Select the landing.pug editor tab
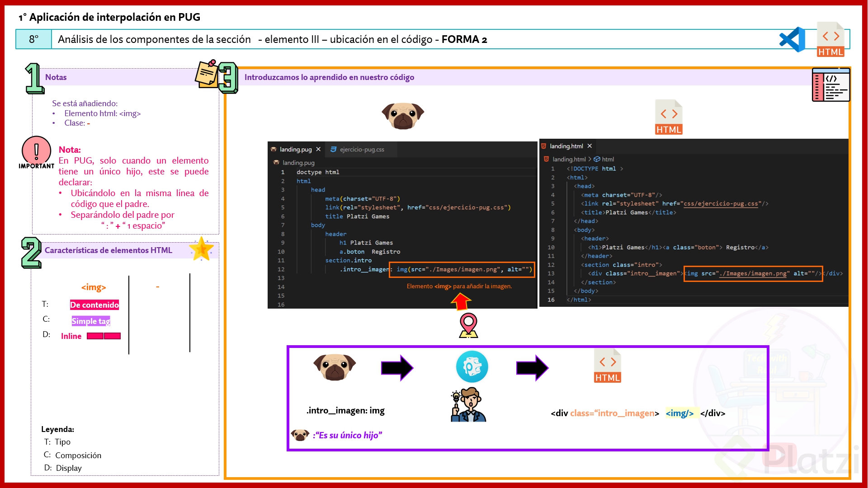The height and width of the screenshot is (488, 868). pos(295,150)
